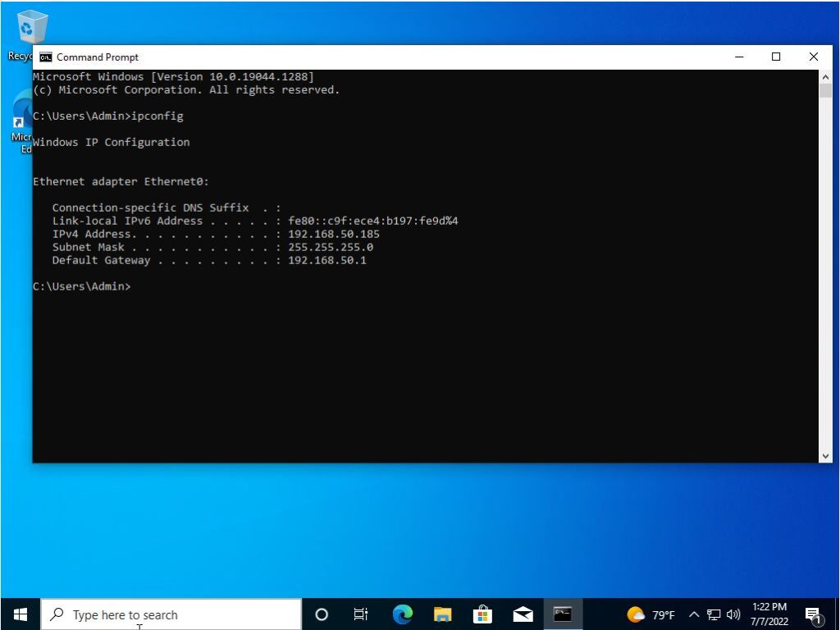Show hidden system tray icons
The image size is (840, 630).
click(x=694, y=614)
